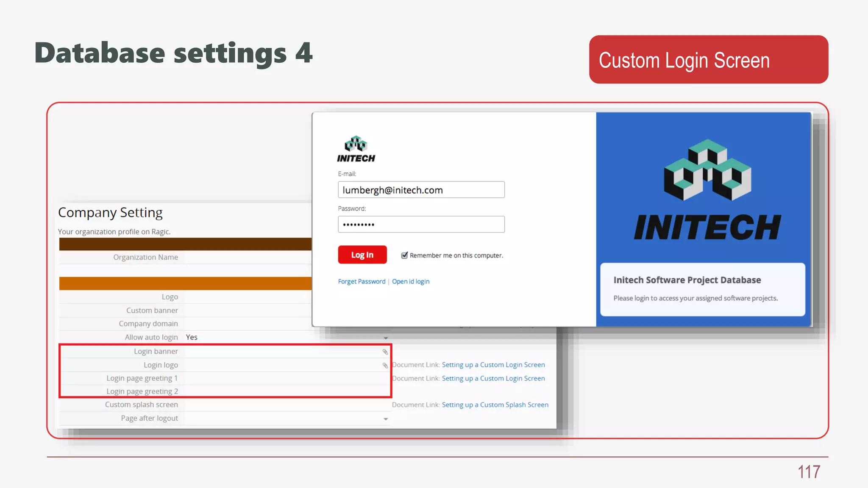Click the Custom Login Screen red label
The height and width of the screenshot is (488, 868).
(x=709, y=59)
